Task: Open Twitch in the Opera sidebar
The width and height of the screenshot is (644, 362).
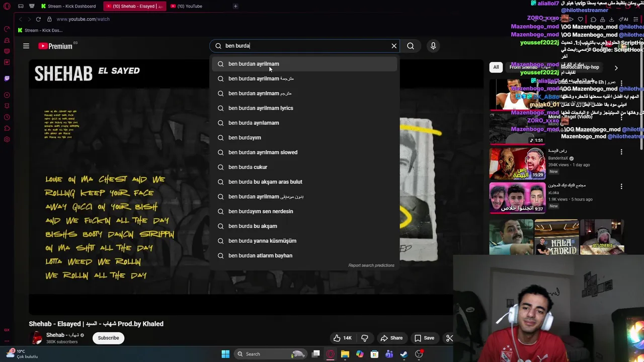Action: click(7, 78)
